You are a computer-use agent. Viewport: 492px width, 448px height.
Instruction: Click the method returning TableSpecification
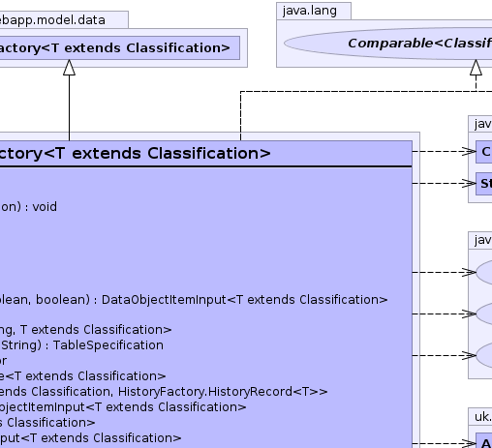click(81, 345)
